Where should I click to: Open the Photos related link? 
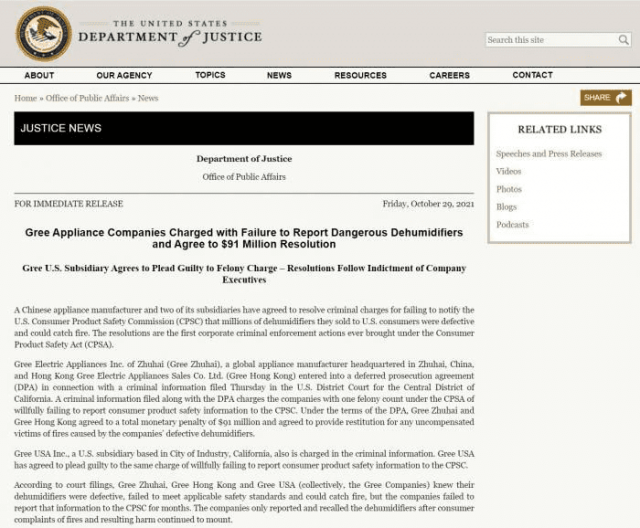coord(509,189)
